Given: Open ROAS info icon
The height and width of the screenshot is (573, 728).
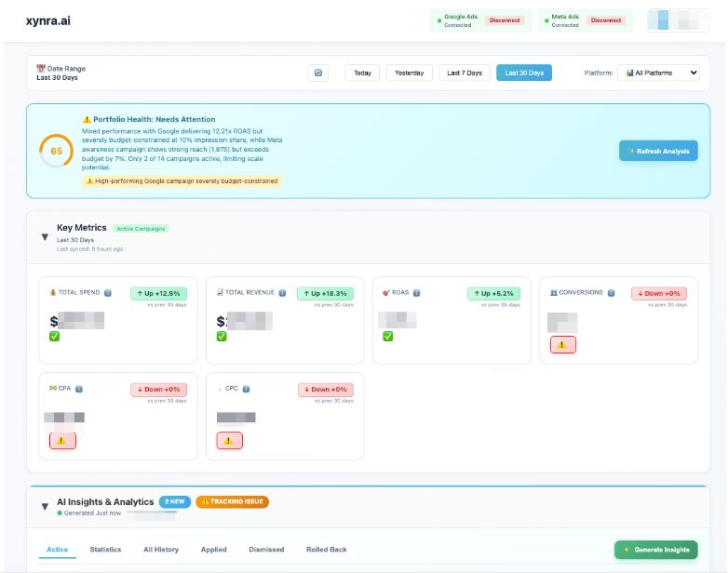Looking at the screenshot, I should point(416,293).
